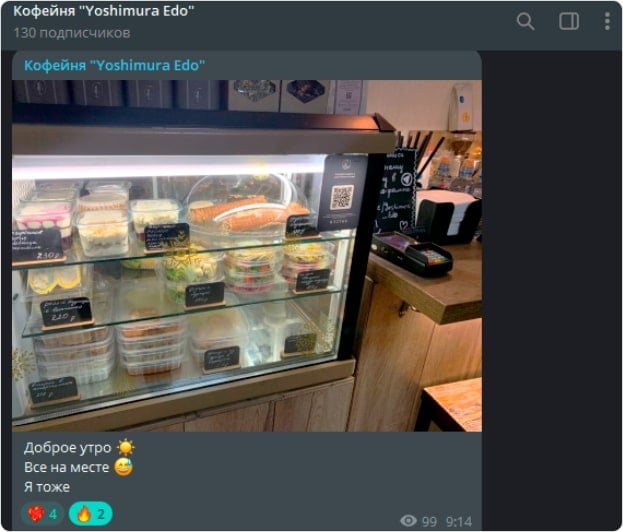Click the channel title Кофейня "Yoshimura Edo" in header

104,11
